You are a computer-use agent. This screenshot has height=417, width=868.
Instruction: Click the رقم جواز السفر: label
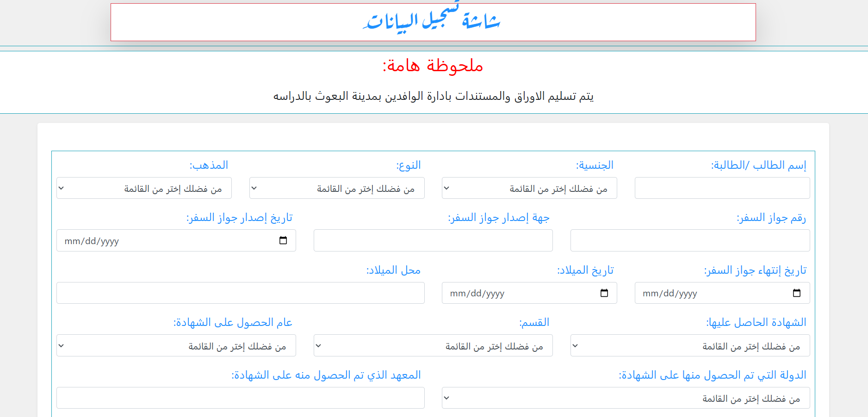tap(771, 218)
